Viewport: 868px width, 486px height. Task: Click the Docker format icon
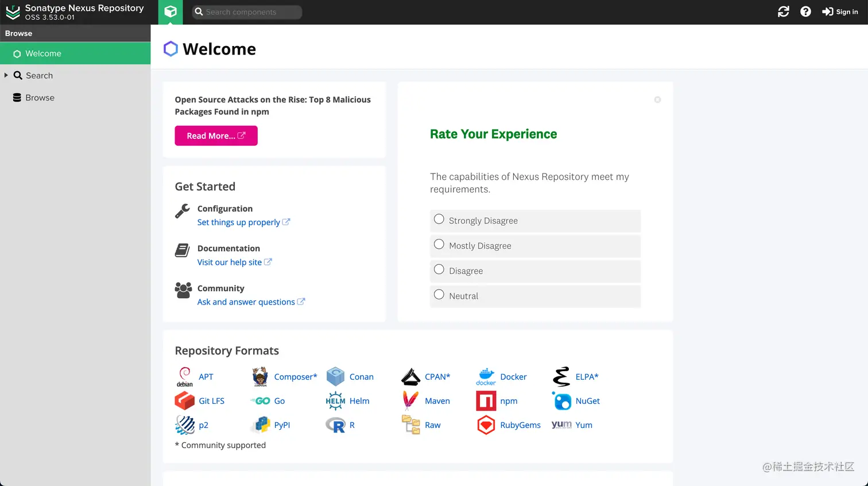coord(486,377)
